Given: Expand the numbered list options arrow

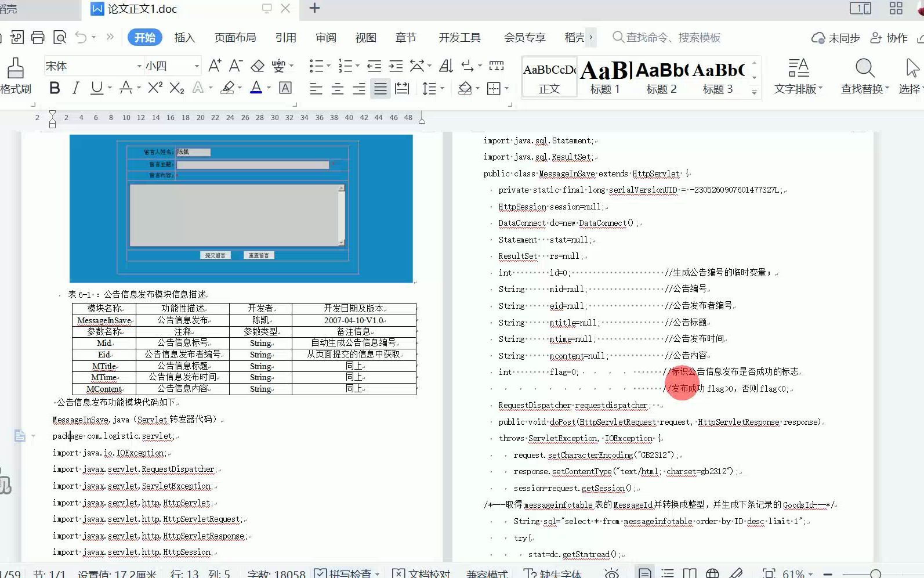Looking at the screenshot, I should (357, 66).
